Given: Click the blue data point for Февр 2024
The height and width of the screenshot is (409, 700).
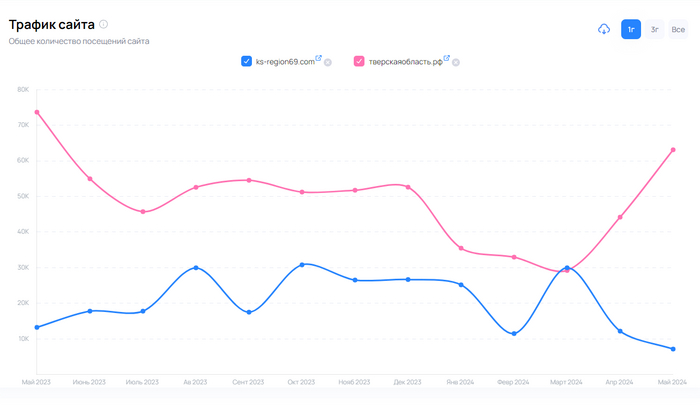Looking at the screenshot, I should 514,334.
